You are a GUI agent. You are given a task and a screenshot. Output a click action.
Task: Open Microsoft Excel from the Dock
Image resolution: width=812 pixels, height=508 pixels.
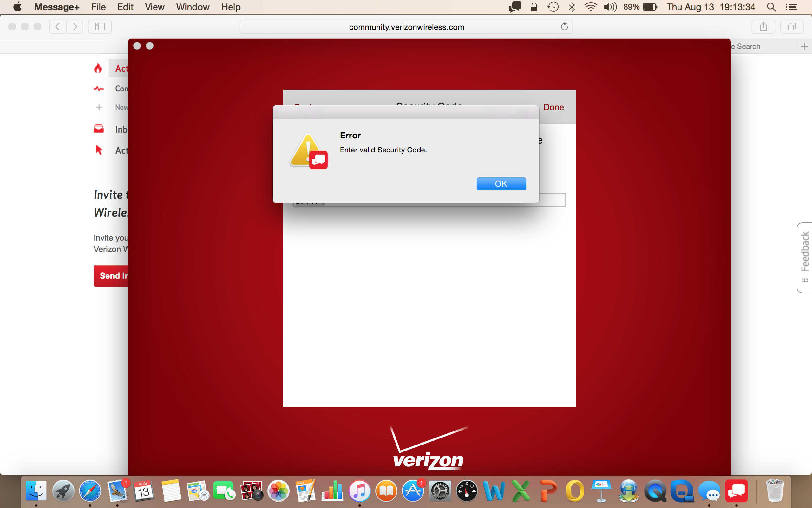tap(521, 491)
